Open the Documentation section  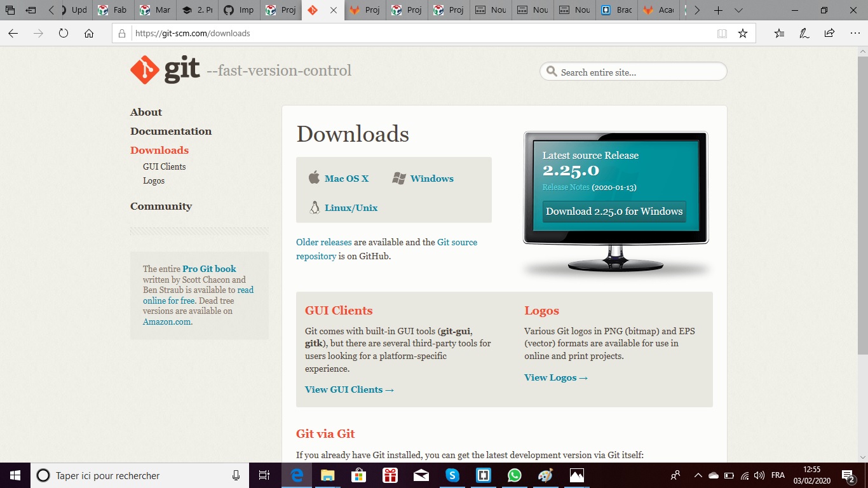(x=171, y=132)
